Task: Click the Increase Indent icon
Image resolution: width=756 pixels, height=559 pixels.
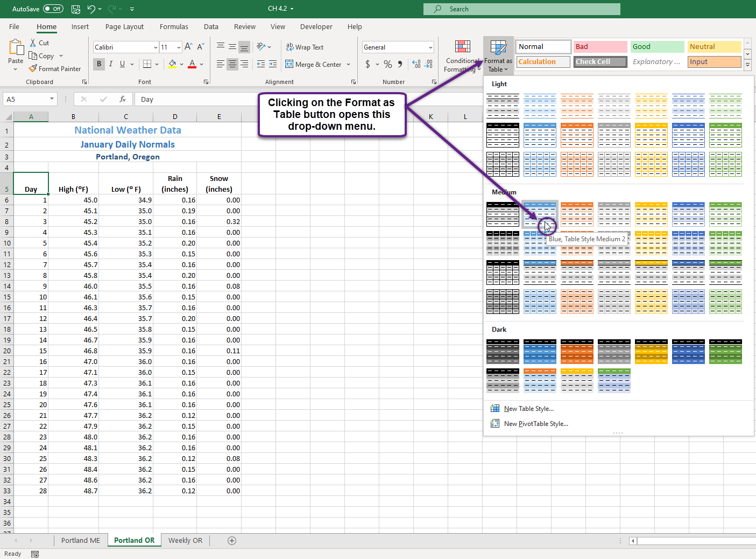Action: [x=273, y=64]
